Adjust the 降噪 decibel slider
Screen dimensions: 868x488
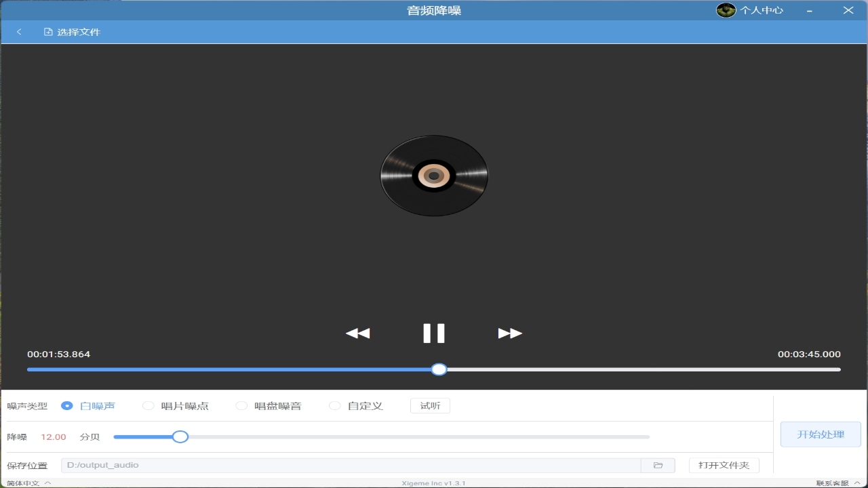click(180, 436)
